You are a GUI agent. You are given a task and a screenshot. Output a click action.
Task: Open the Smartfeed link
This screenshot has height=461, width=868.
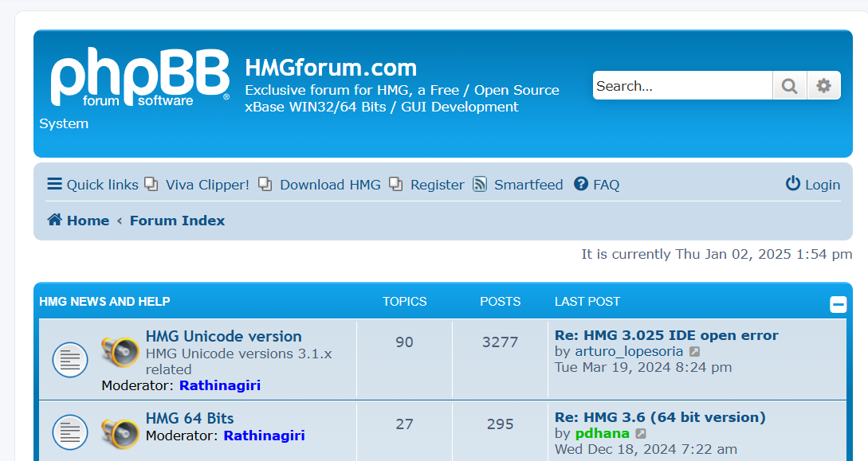coord(528,185)
